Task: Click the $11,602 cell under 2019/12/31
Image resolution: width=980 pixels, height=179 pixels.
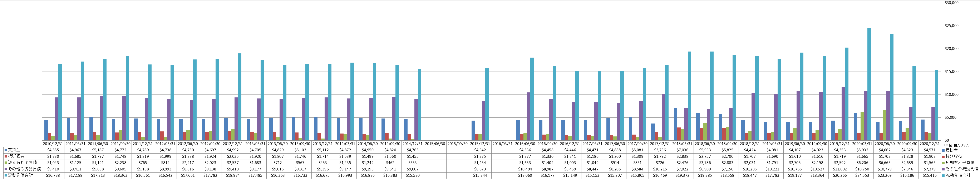Action: click(x=840, y=169)
